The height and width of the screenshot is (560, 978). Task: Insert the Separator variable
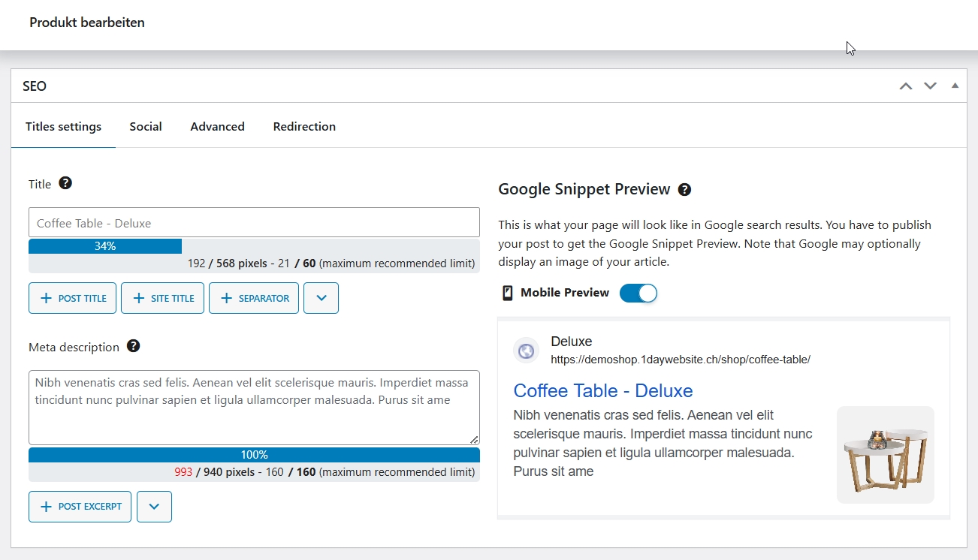pos(254,298)
